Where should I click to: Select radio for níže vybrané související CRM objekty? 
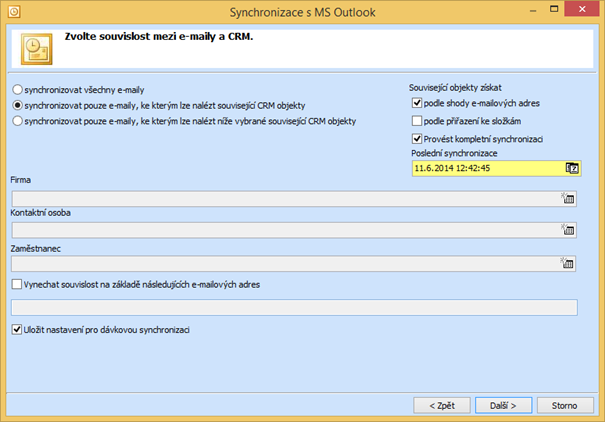pos(17,121)
